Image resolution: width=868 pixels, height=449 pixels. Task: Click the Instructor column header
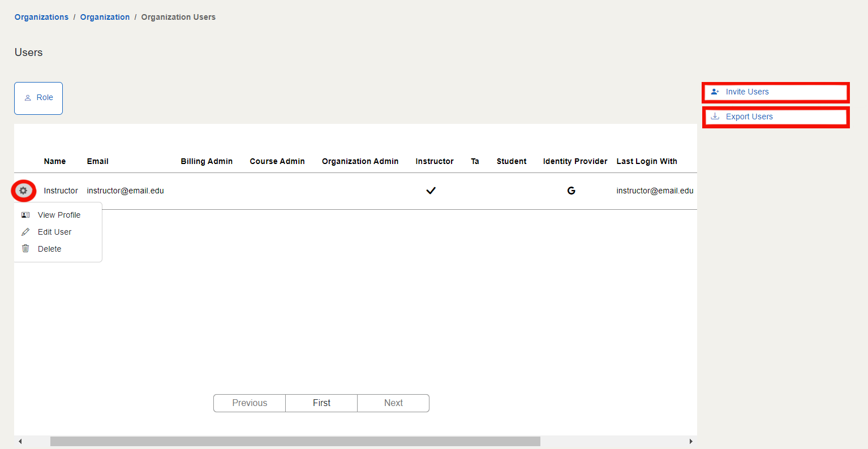[435, 161]
